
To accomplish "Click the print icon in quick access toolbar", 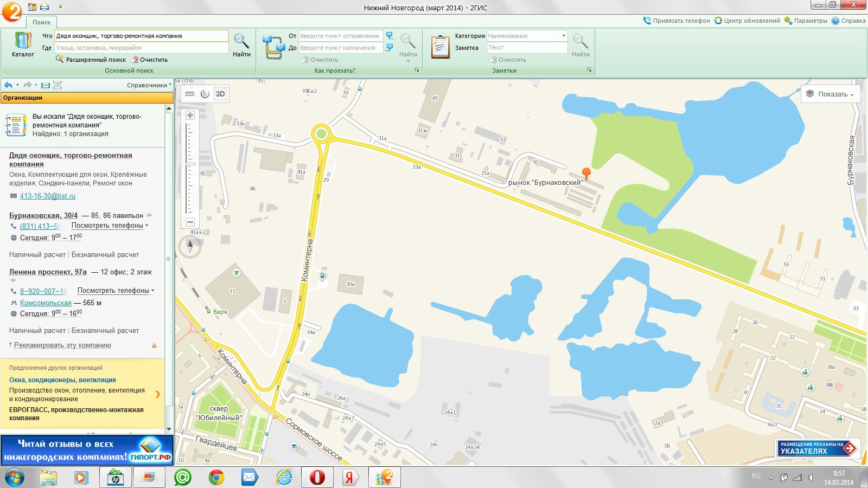I will [44, 7].
